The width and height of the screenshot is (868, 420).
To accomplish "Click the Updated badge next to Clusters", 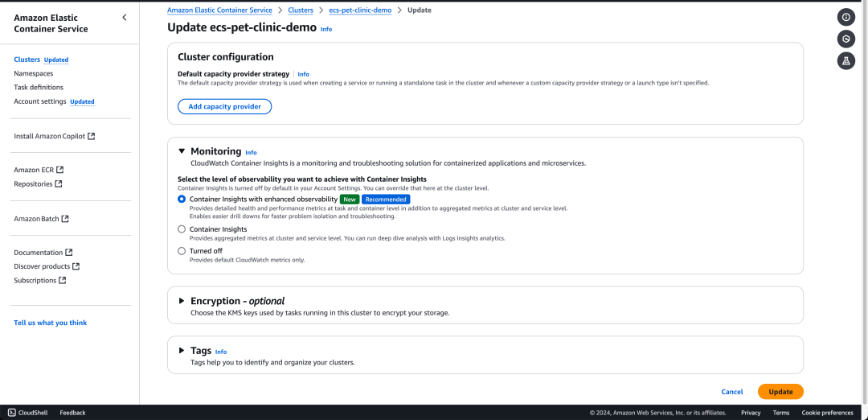I will [x=56, y=60].
